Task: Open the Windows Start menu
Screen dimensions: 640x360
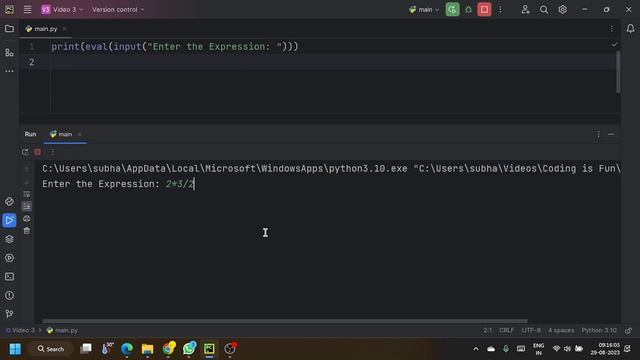Action: click(15, 349)
